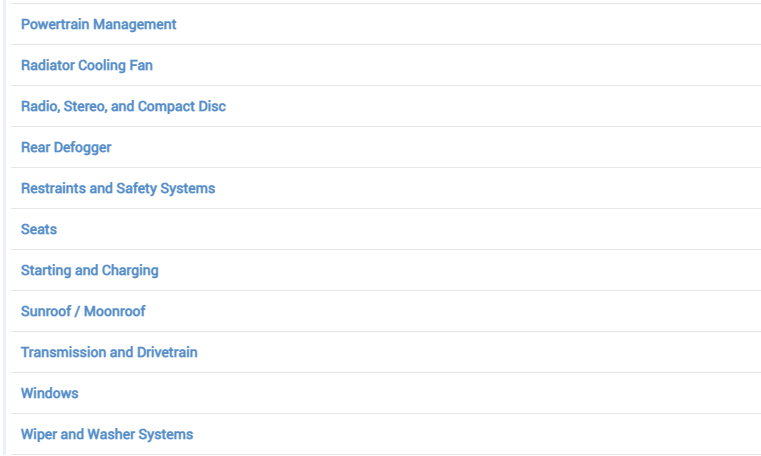
Task: Expand the Wiper and Washer Systems row
Action: [450, 434]
